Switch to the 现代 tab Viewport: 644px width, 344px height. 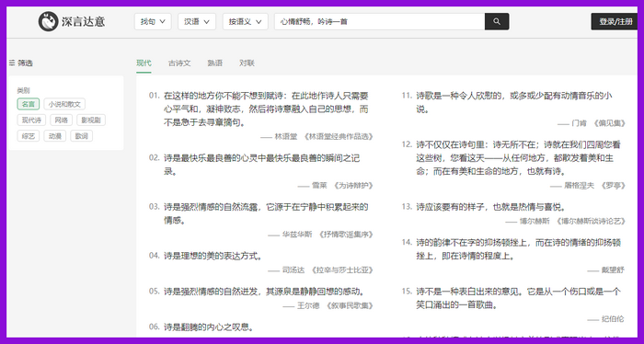pyautogui.click(x=144, y=63)
